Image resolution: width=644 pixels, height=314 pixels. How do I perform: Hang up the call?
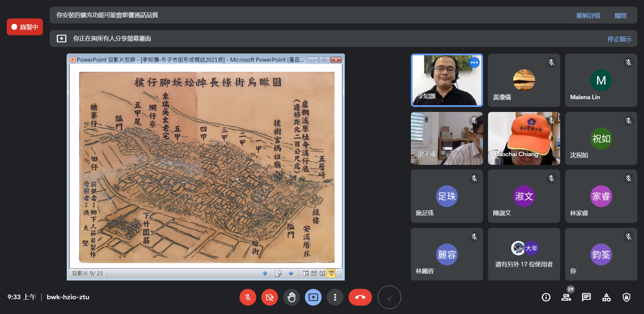pos(360,297)
